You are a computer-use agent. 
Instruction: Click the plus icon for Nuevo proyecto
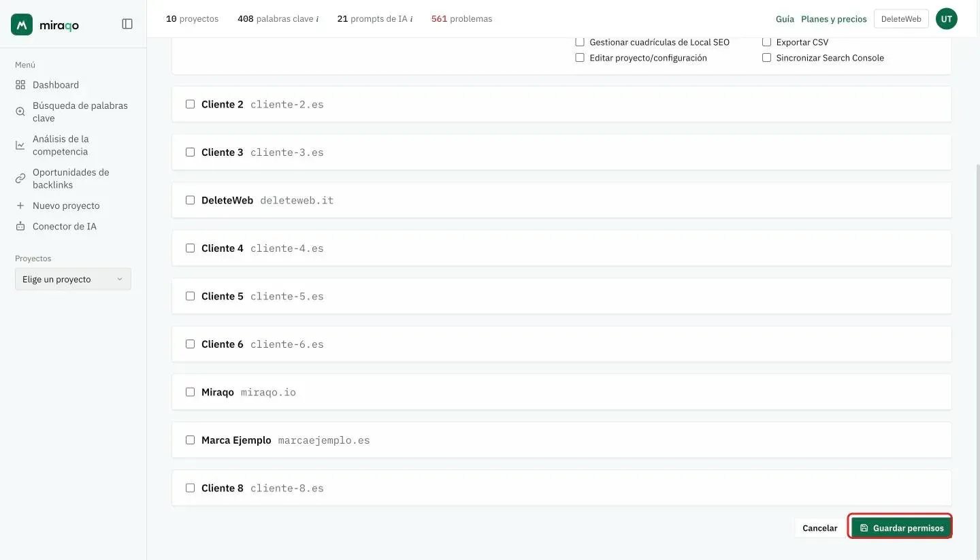point(20,205)
